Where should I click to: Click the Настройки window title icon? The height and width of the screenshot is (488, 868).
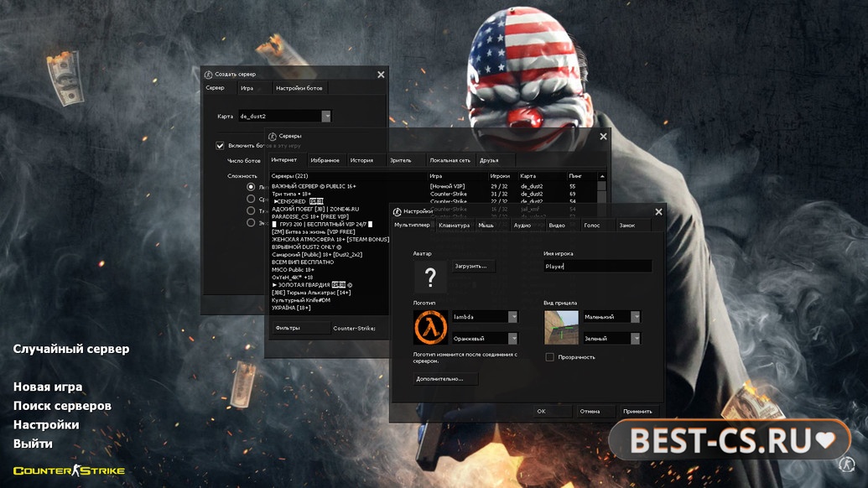click(397, 211)
